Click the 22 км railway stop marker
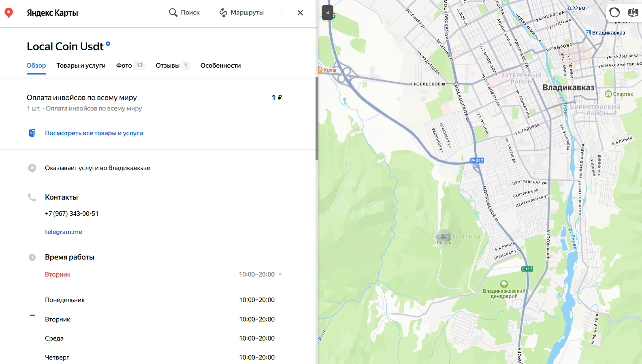 pyautogui.click(x=569, y=8)
